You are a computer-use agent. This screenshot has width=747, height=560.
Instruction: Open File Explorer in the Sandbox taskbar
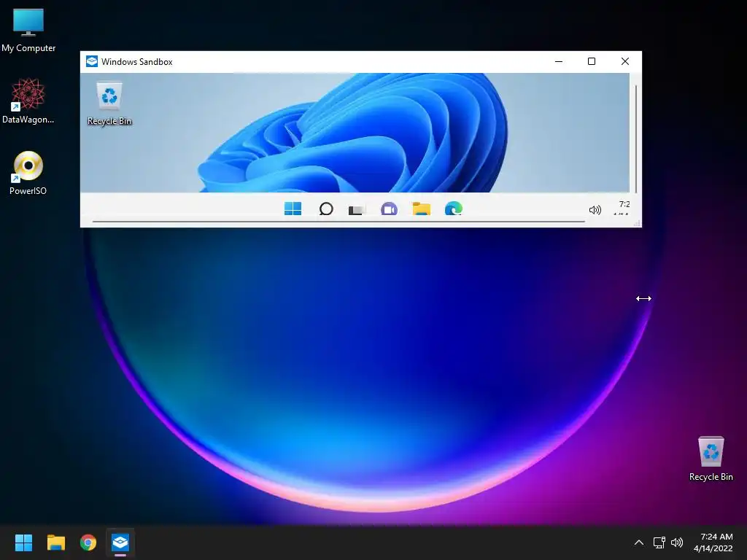click(421, 209)
